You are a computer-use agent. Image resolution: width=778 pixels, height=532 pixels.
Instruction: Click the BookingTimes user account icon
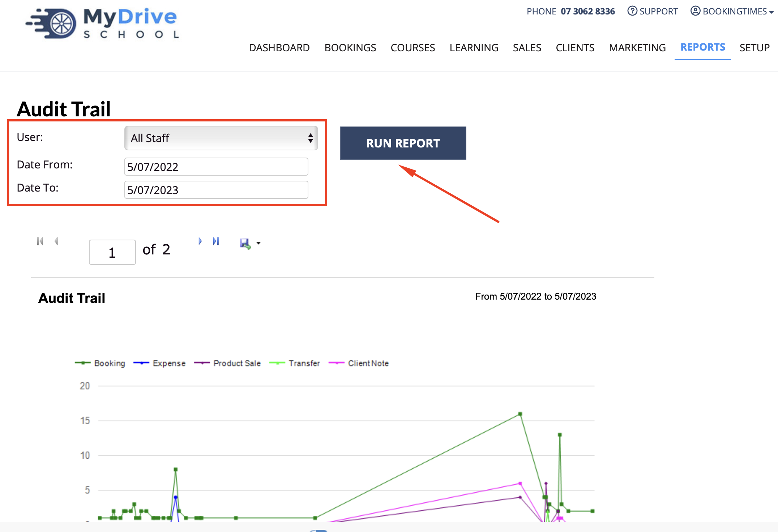(695, 11)
